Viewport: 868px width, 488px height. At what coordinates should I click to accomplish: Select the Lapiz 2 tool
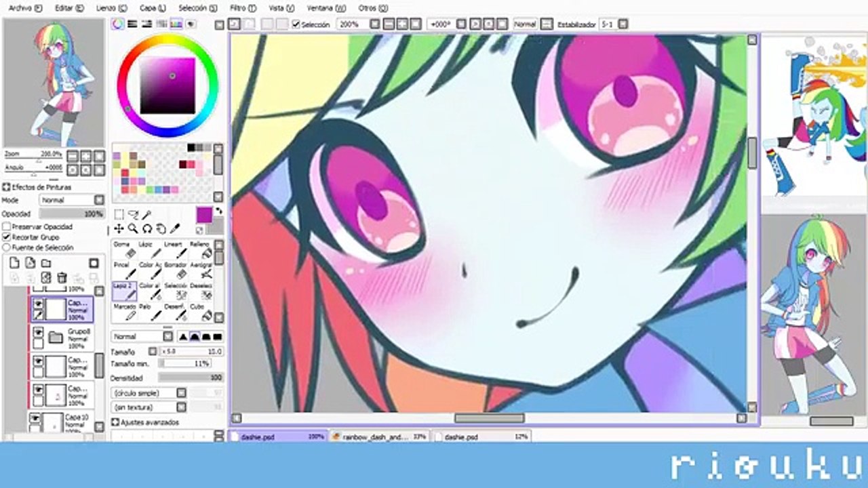[x=124, y=291]
